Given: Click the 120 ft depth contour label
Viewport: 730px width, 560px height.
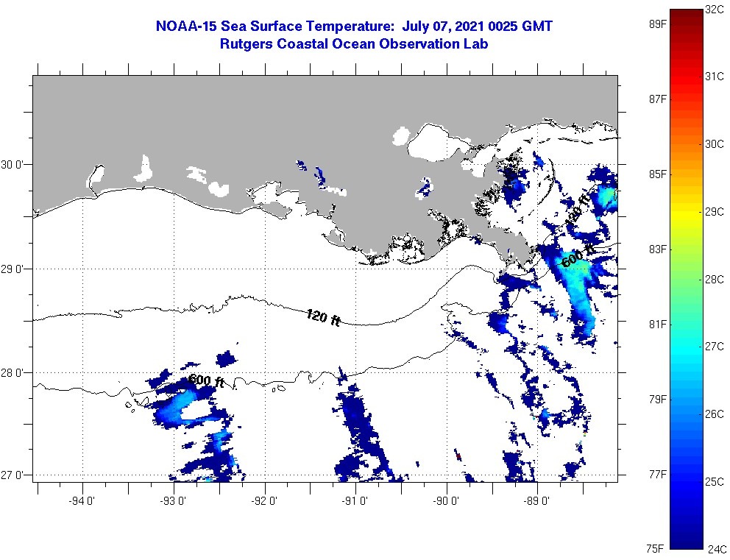Looking at the screenshot, I should [x=323, y=317].
